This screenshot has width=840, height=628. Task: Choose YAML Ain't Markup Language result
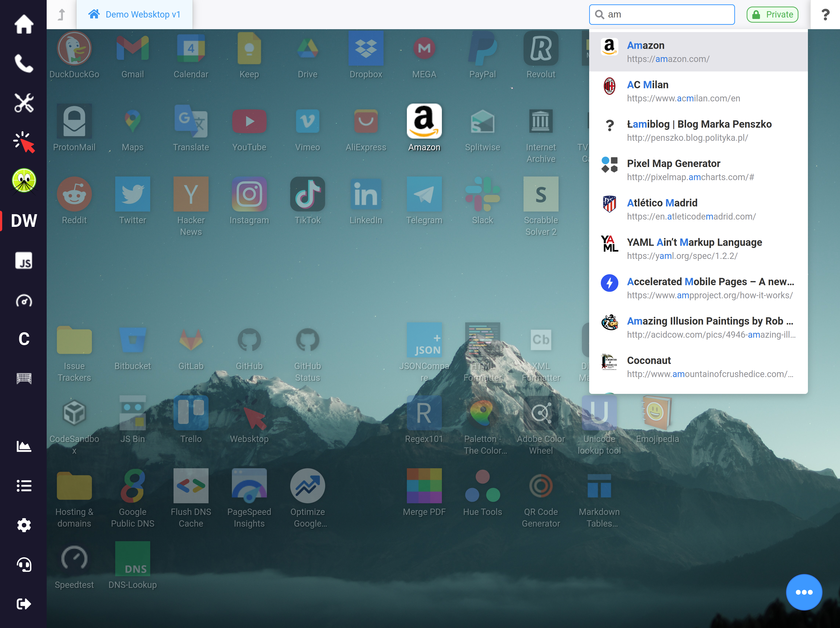pos(698,249)
